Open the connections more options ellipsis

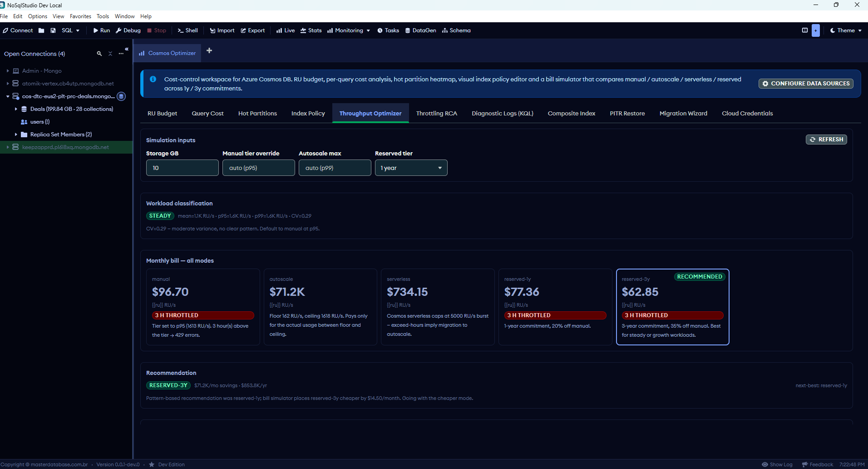[121, 54]
